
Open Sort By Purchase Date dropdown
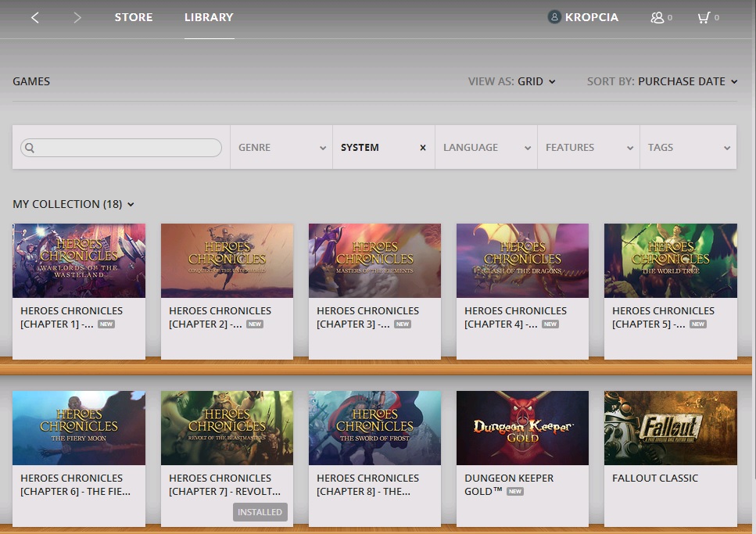[x=662, y=81]
